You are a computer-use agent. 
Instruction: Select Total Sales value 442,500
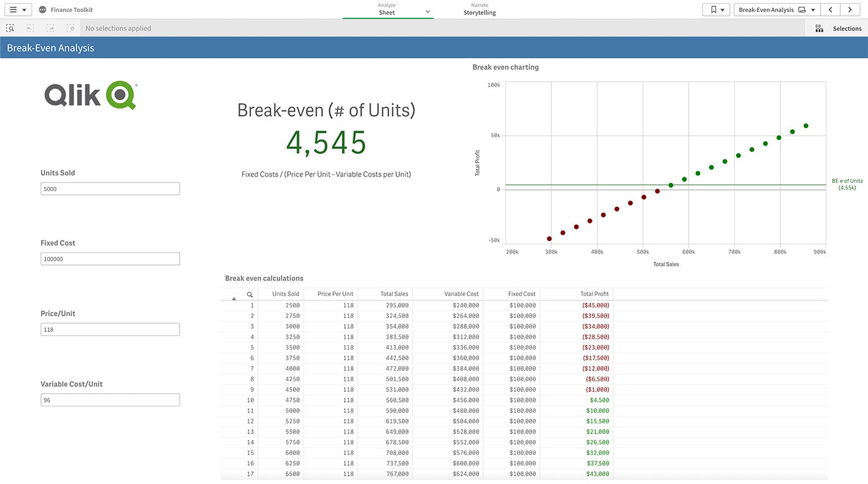tap(397, 358)
